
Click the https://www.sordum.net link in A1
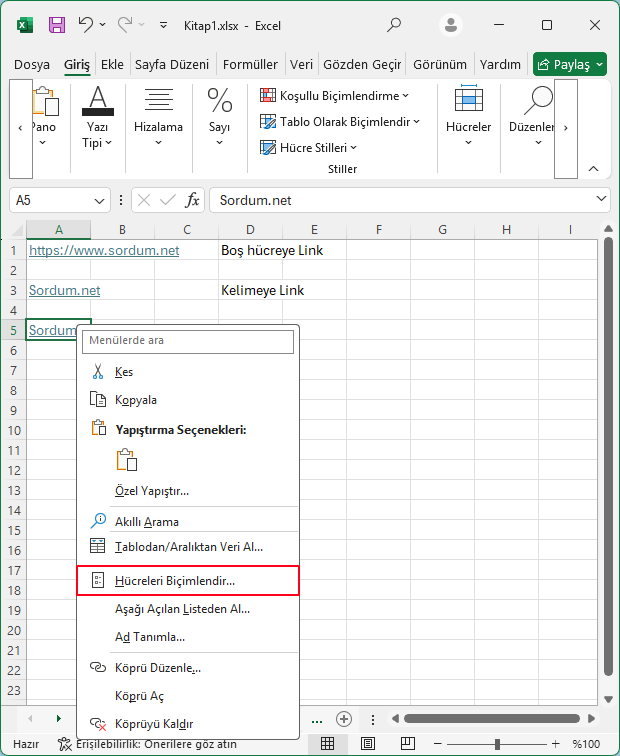(x=104, y=251)
